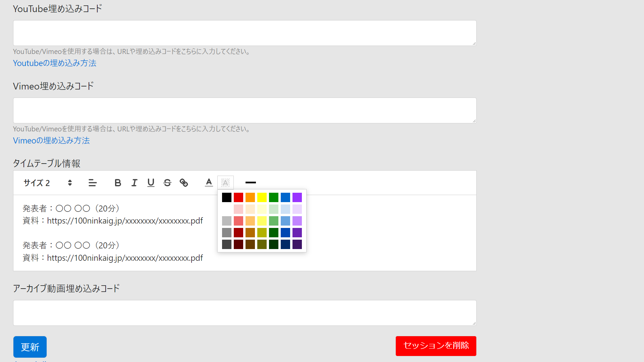Open Vimeoの埋め込み方法 link
Image resolution: width=644 pixels, height=362 pixels.
[51, 140]
